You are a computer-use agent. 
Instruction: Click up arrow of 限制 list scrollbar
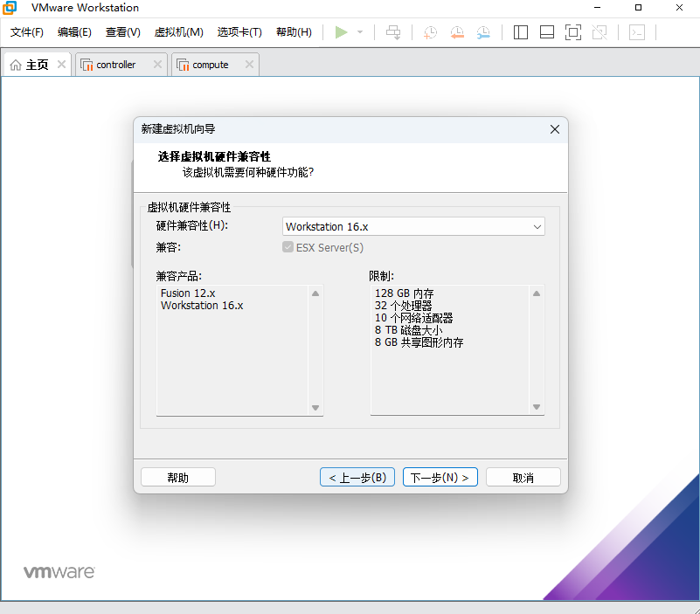(x=537, y=293)
